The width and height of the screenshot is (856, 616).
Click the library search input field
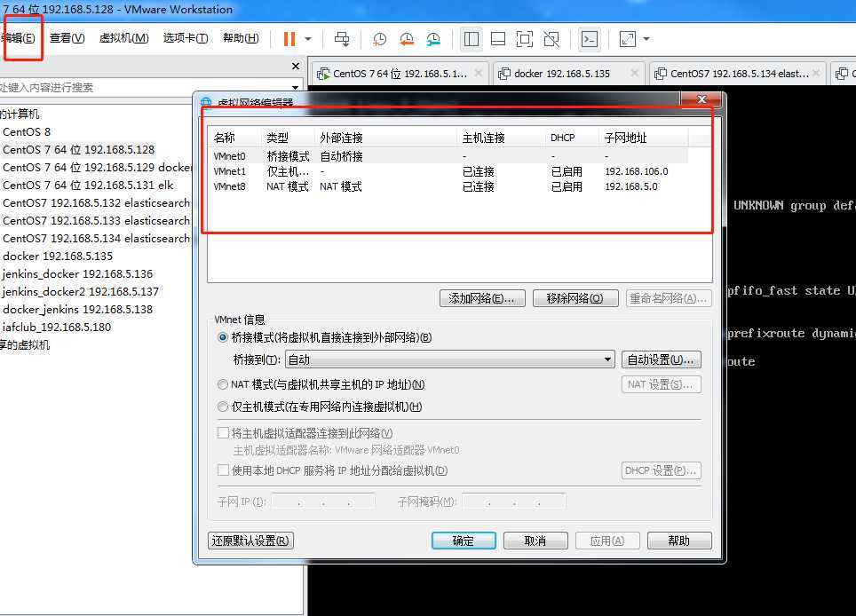click(x=145, y=87)
